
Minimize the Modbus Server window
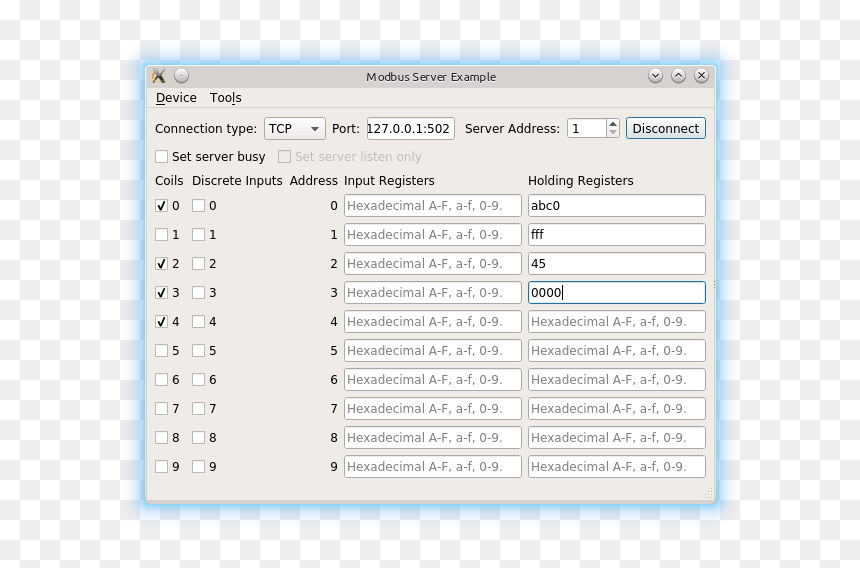655,76
